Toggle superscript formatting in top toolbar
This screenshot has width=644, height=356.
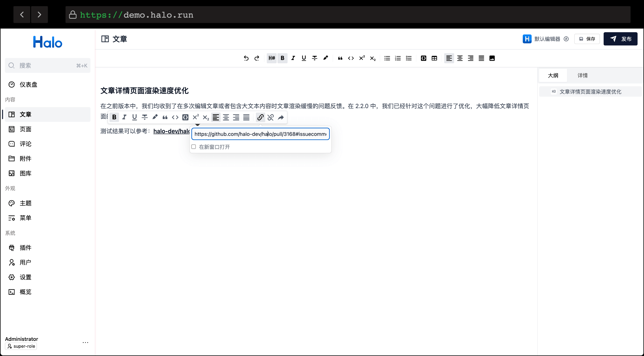361,58
